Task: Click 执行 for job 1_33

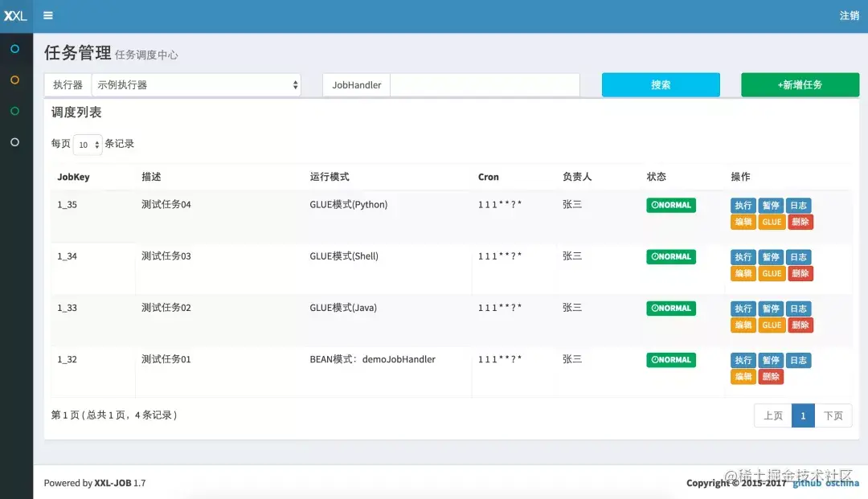Action: pos(743,309)
